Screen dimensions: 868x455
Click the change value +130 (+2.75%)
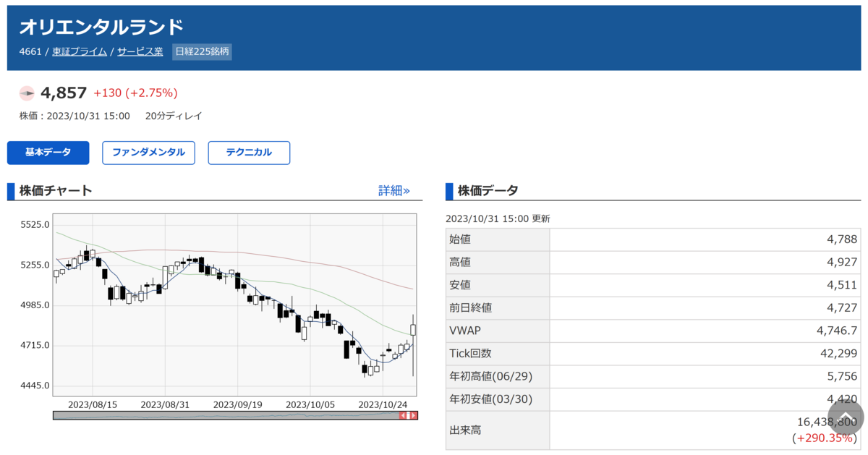(x=135, y=93)
